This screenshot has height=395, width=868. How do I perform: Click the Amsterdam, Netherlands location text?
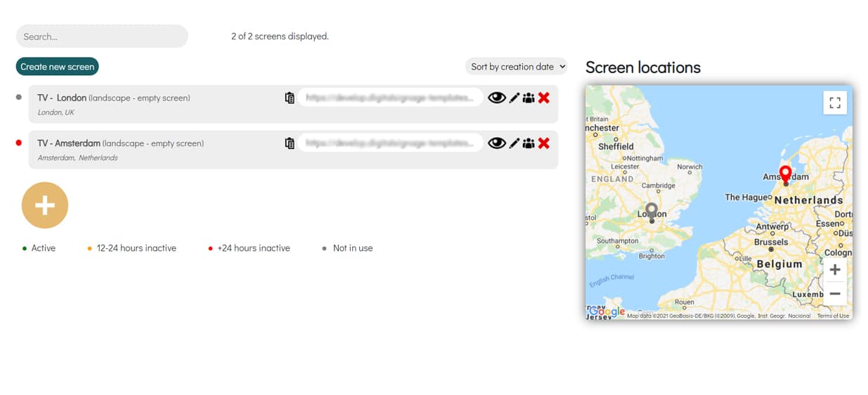click(x=77, y=158)
